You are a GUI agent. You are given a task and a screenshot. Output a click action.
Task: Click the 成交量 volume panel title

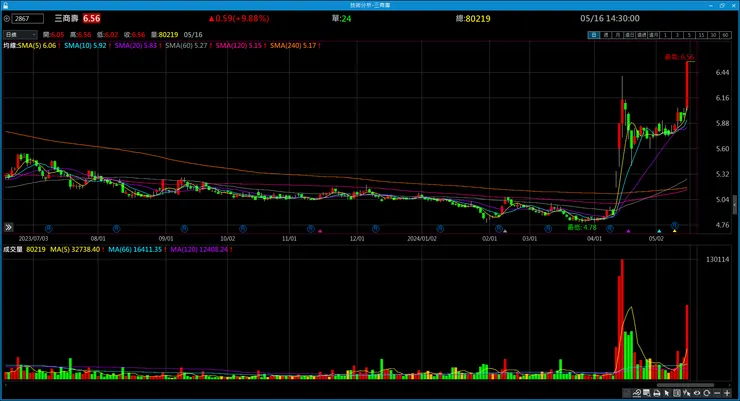point(13,249)
